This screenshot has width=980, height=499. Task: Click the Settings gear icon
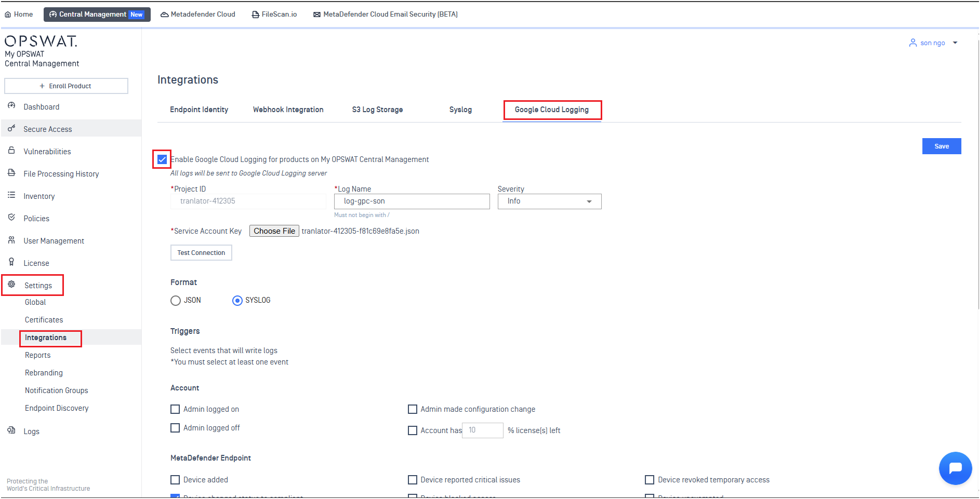point(11,285)
